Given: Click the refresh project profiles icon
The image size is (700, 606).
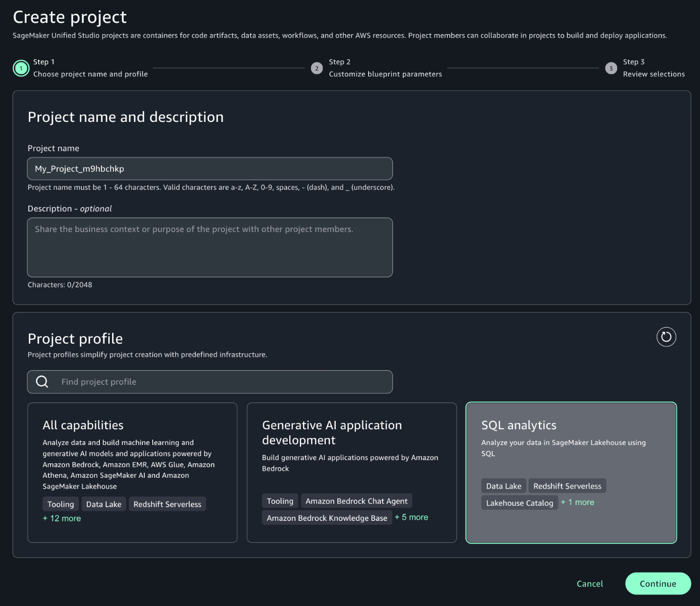Looking at the screenshot, I should [x=666, y=337].
